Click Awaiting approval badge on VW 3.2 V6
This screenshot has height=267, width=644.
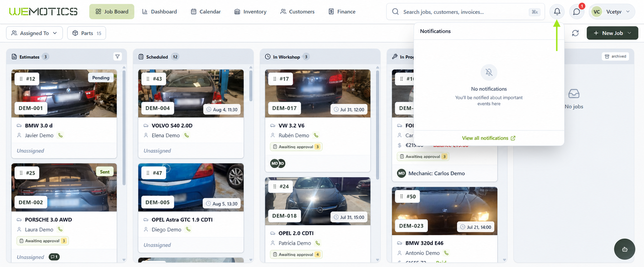point(296,147)
